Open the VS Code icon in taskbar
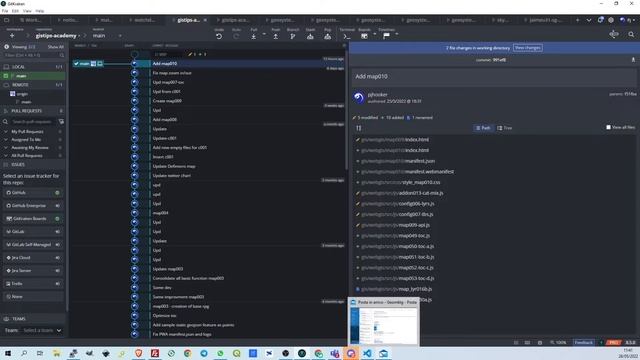 367,353
